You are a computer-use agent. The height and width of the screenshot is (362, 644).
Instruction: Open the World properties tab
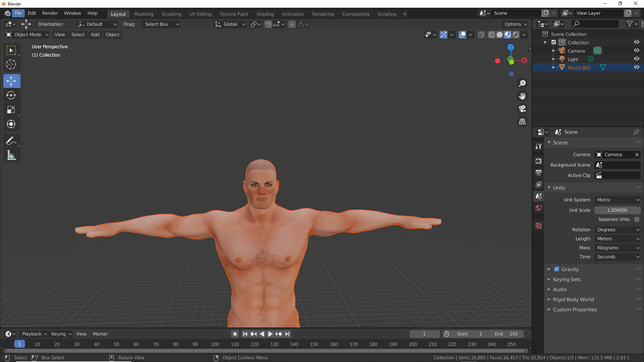point(539,208)
